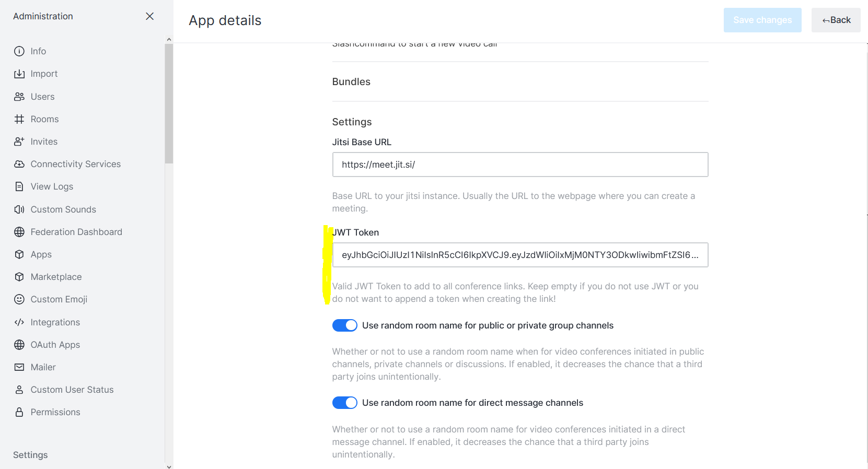Viewport: 868px width, 469px height.
Task: Select the Import icon in the sidebar
Action: click(x=19, y=74)
